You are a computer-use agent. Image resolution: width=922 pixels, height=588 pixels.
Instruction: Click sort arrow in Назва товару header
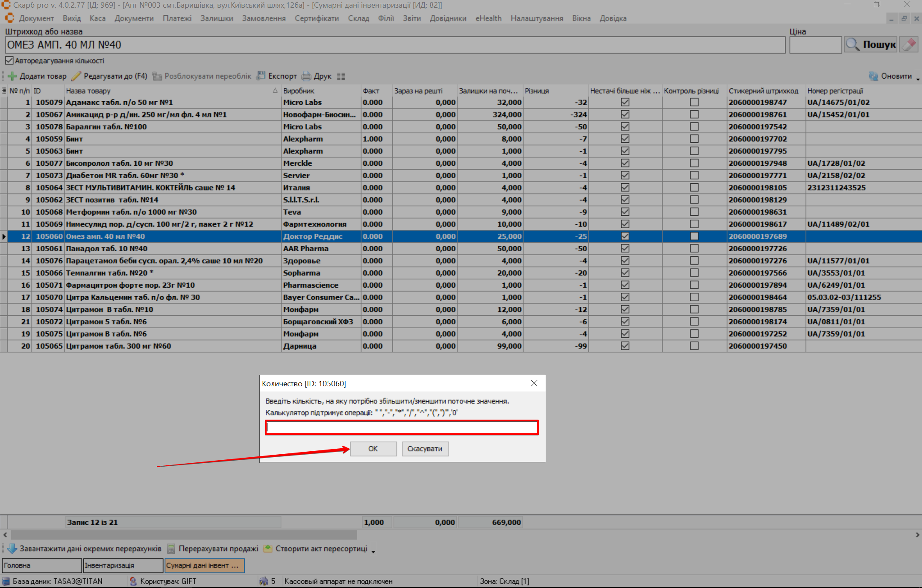pos(275,91)
